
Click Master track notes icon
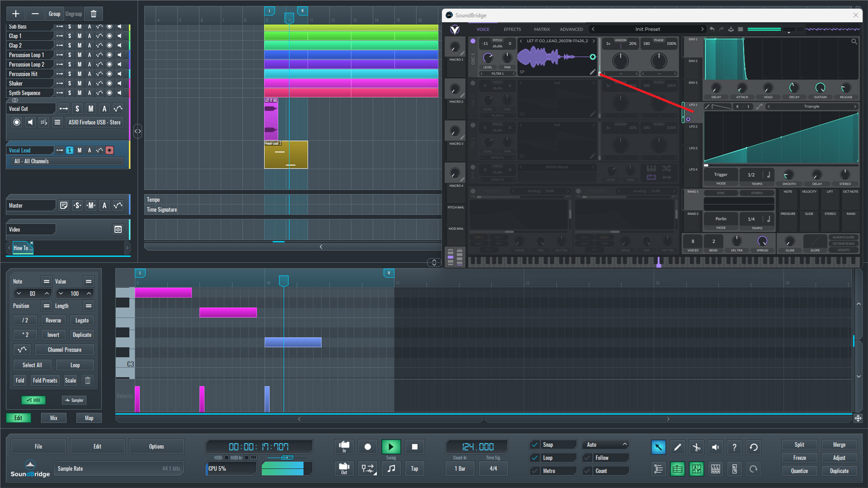tap(64, 206)
